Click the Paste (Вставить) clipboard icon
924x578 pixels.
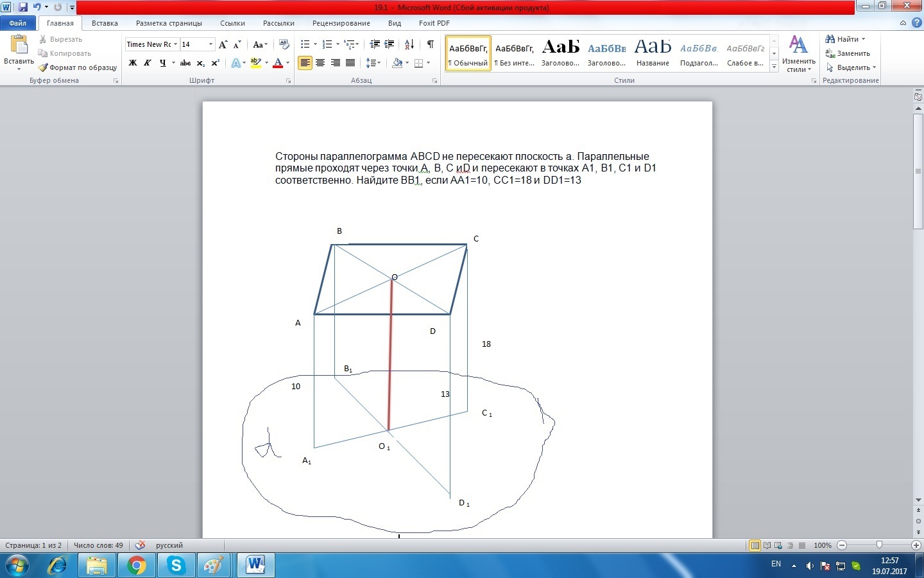[x=19, y=45]
